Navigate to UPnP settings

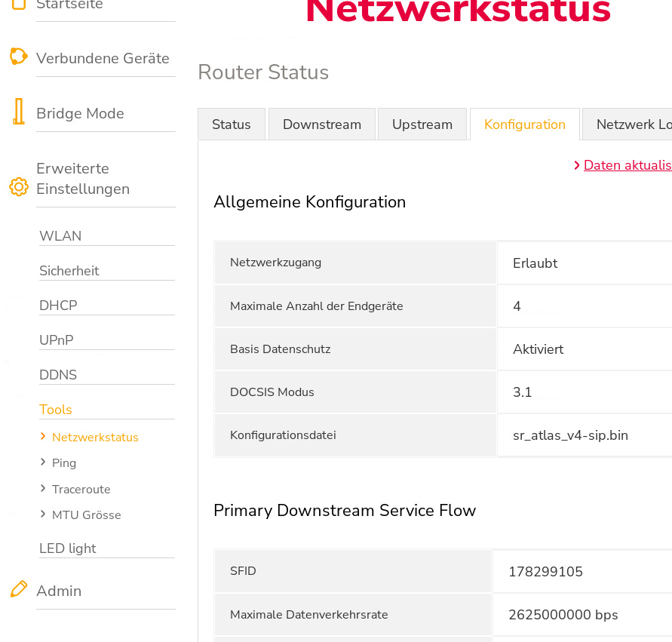click(57, 340)
